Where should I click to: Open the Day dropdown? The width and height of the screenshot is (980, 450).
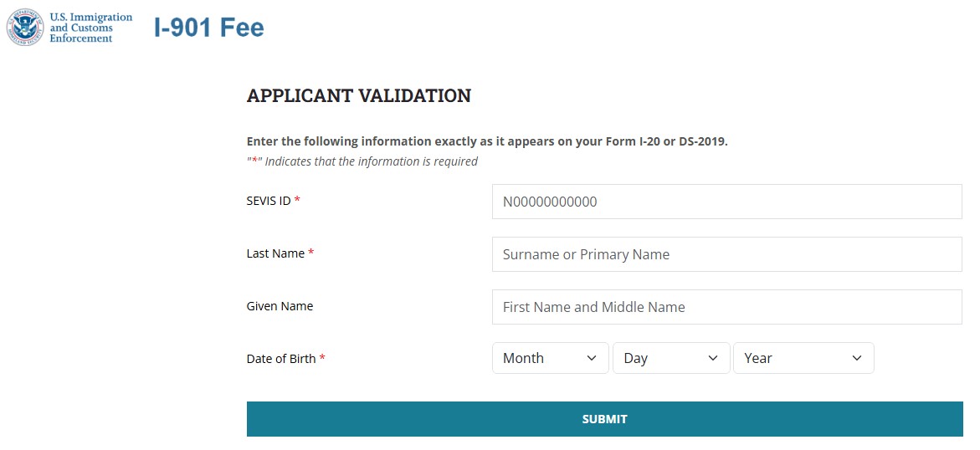coord(671,358)
